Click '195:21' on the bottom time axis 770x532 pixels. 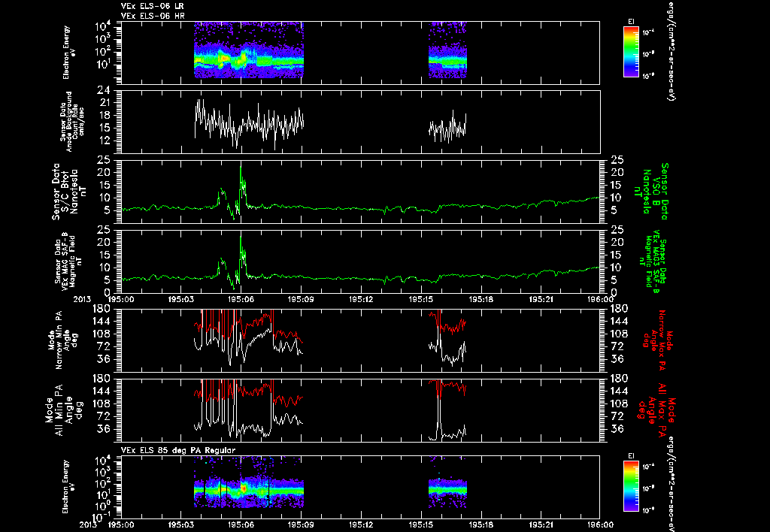tap(540, 524)
